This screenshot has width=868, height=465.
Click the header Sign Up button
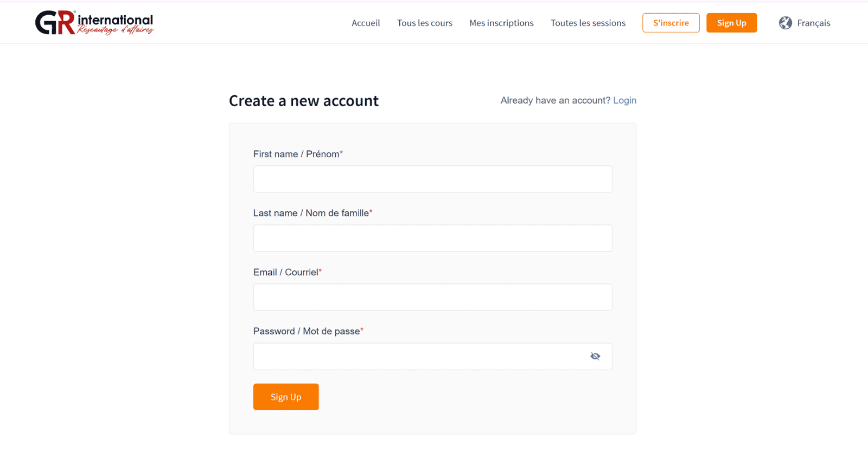click(x=731, y=23)
